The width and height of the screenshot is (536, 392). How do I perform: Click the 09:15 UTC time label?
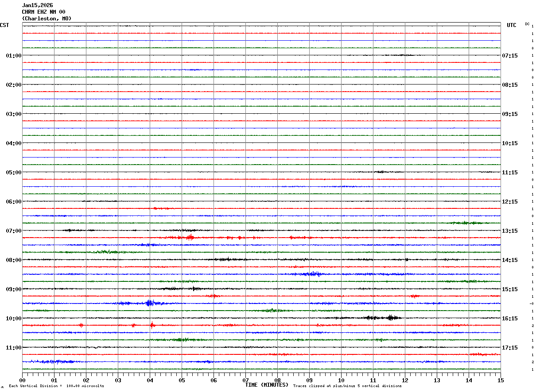click(510, 114)
